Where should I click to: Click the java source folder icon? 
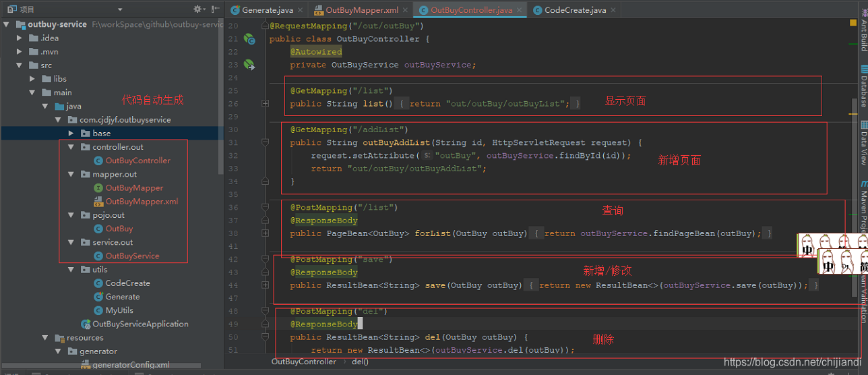[59, 106]
